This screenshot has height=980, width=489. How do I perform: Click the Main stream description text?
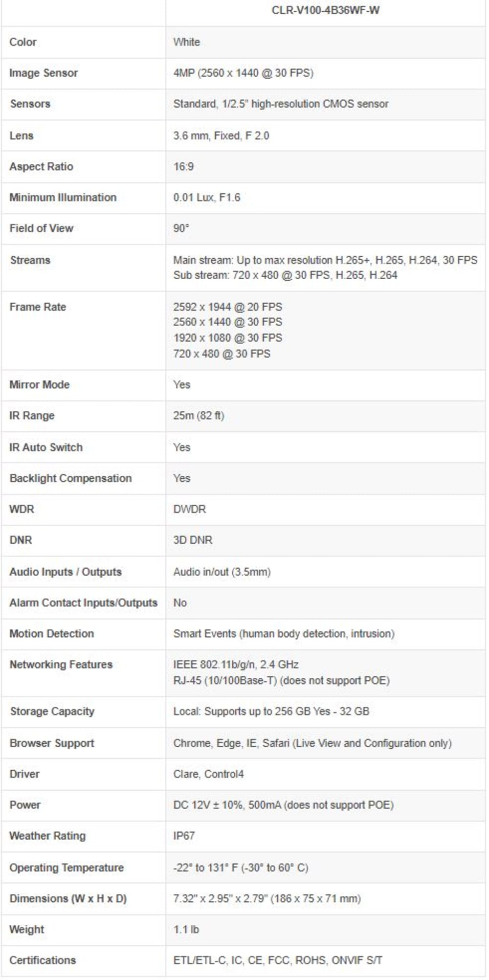[x=325, y=260]
